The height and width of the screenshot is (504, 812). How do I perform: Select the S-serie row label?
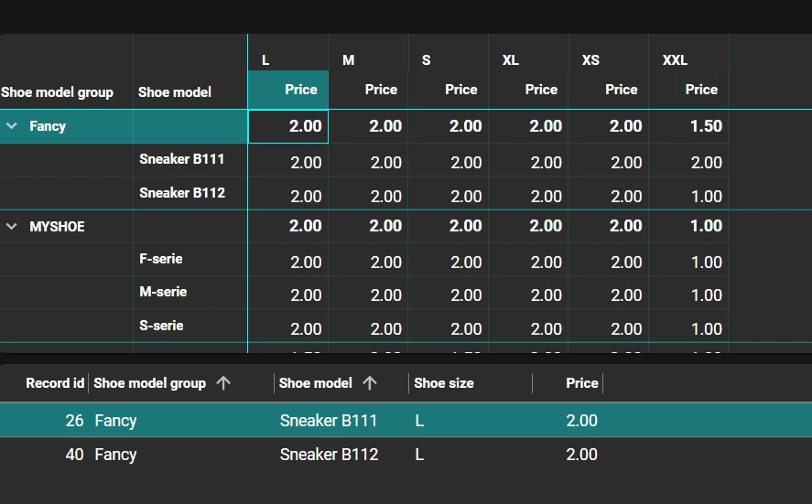161,326
